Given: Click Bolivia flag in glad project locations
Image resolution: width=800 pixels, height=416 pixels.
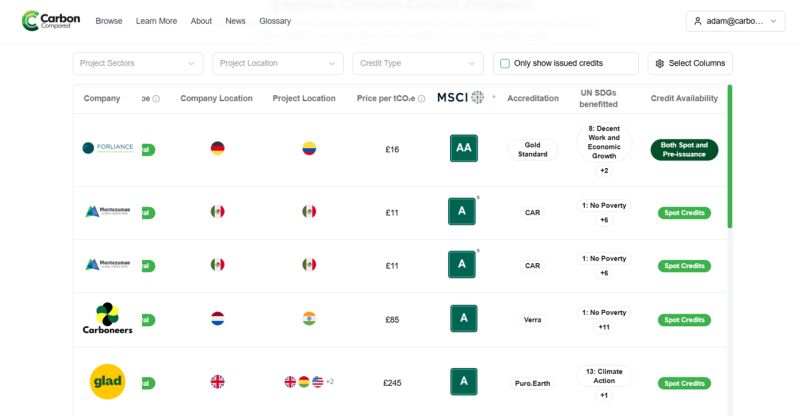Looking at the screenshot, I should point(304,382).
